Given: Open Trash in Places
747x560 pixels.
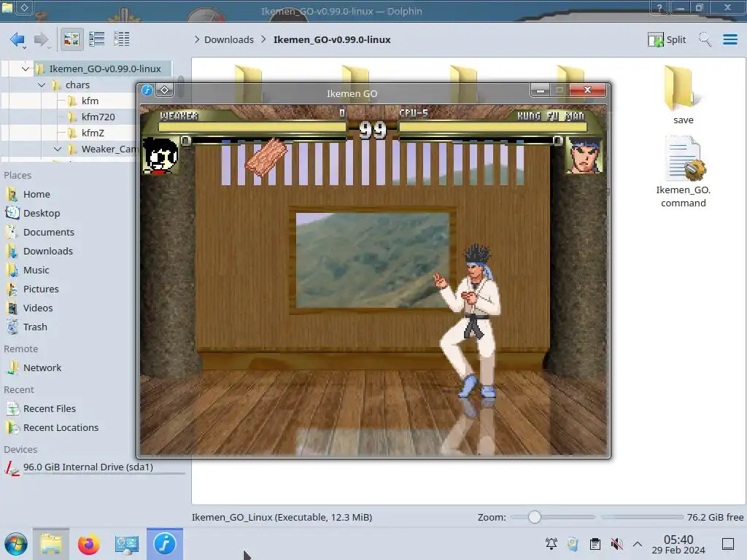Looking at the screenshot, I should point(35,327).
